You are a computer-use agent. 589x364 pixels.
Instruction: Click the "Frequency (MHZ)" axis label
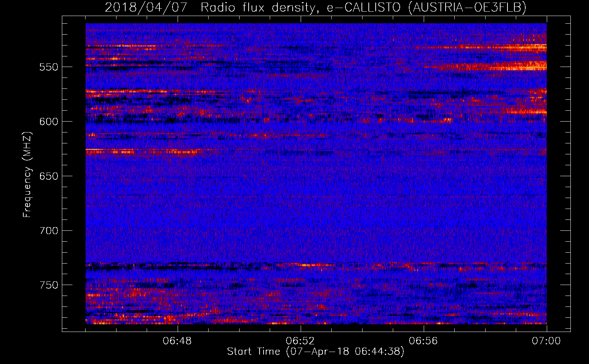pyautogui.click(x=27, y=175)
